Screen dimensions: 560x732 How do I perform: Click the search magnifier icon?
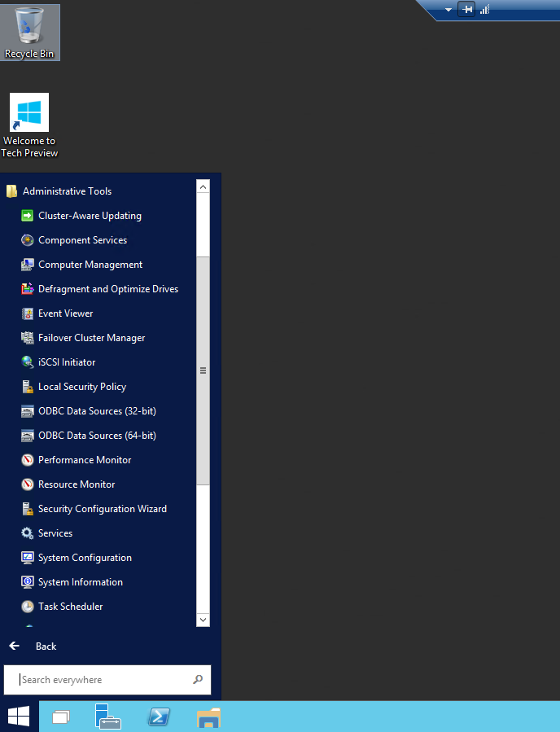coord(198,679)
